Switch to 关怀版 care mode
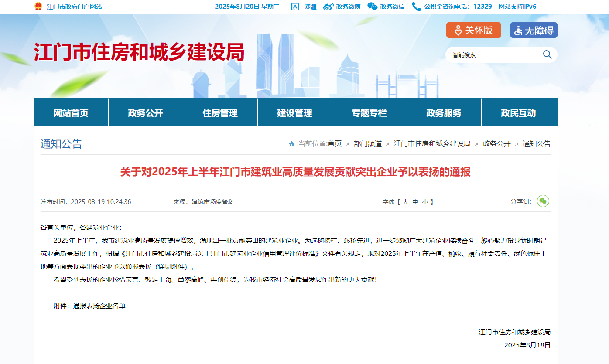Image resolution: width=609 pixels, height=364 pixels. [x=473, y=30]
